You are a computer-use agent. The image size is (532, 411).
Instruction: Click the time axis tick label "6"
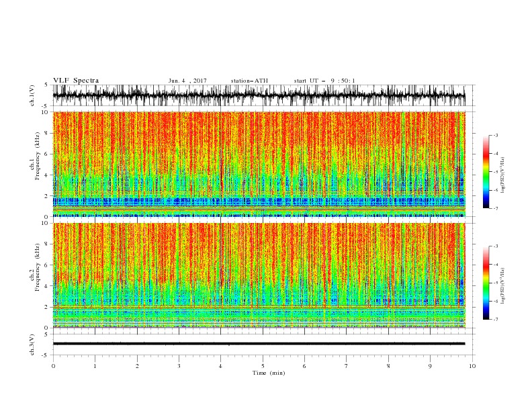coord(304,366)
